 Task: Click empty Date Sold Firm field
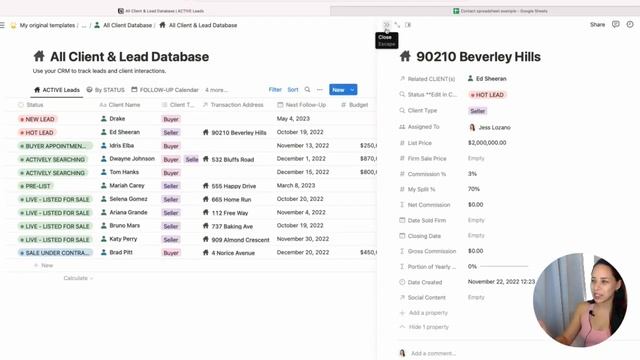coord(476,220)
